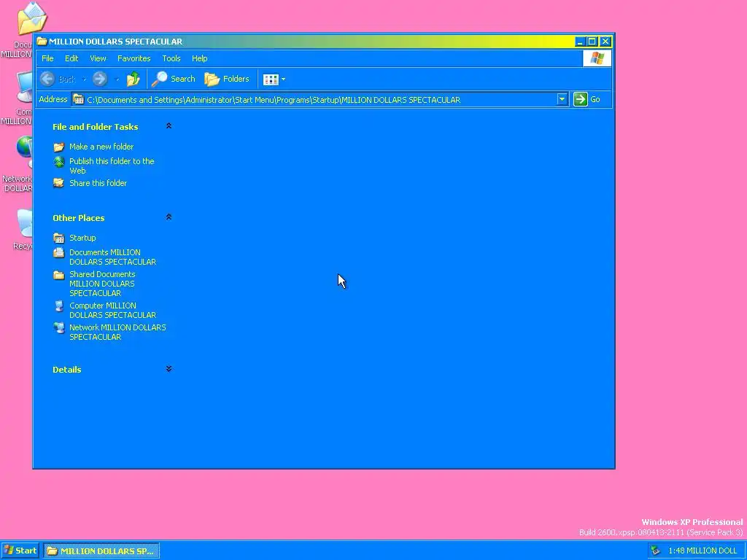Click the Up folder toolbar icon
Image resolution: width=747 pixels, height=560 pixels.
[x=133, y=79]
